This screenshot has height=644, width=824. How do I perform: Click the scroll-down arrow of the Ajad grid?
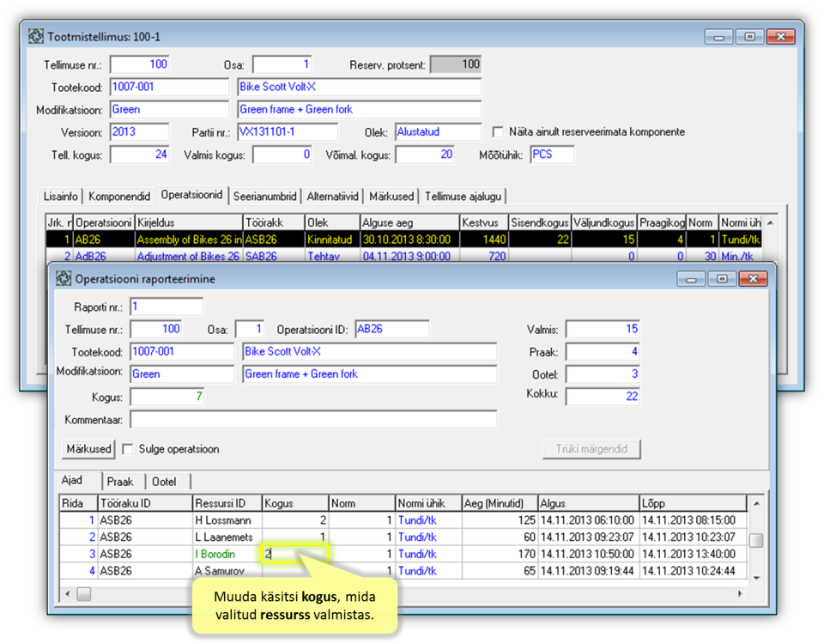coord(756,578)
